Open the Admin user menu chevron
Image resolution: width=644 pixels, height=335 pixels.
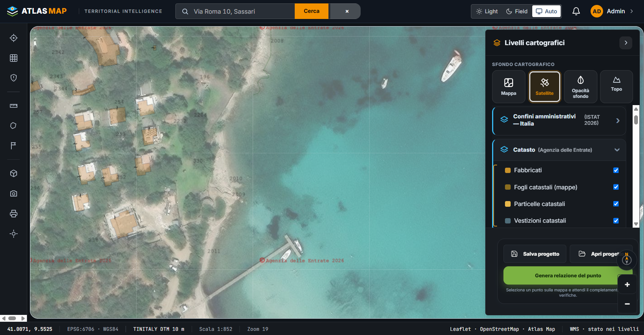tap(631, 11)
